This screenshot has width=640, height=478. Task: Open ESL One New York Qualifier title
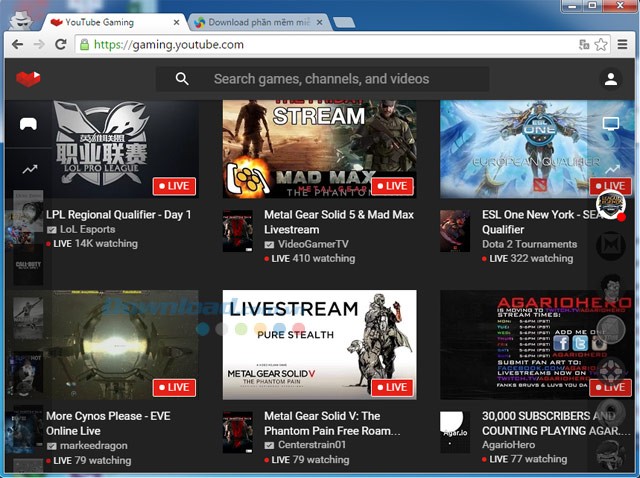point(542,222)
